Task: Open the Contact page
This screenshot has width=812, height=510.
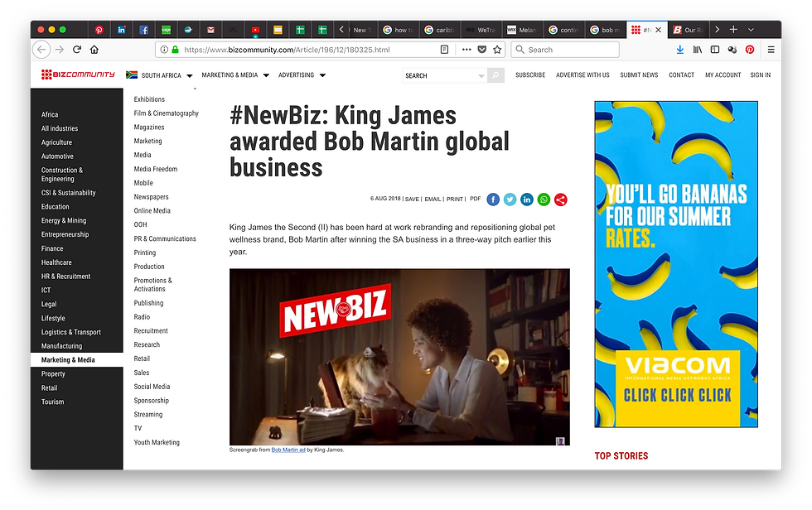Action: pyautogui.click(x=681, y=75)
